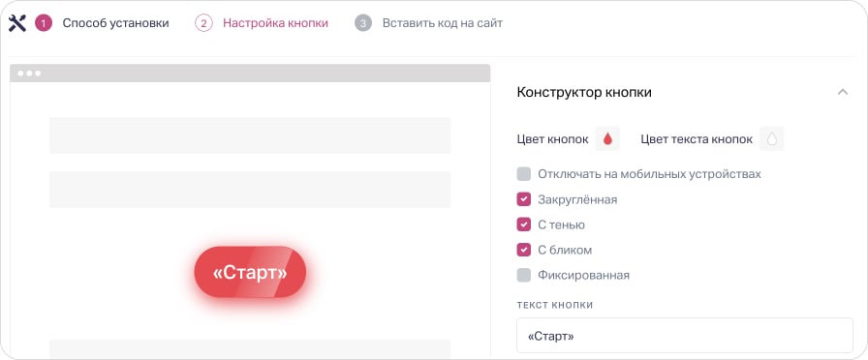Collapse the Конструктор кнопки section chevron

pos(843,92)
